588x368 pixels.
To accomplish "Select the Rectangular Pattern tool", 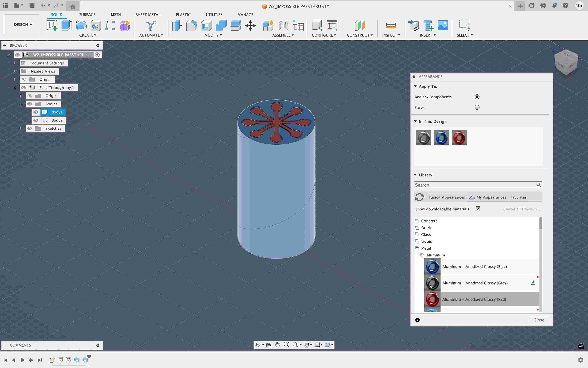I will click(x=110, y=26).
